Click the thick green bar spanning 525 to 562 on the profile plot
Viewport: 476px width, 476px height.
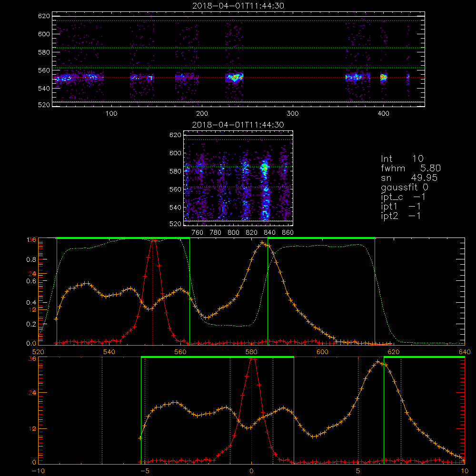click(123, 238)
